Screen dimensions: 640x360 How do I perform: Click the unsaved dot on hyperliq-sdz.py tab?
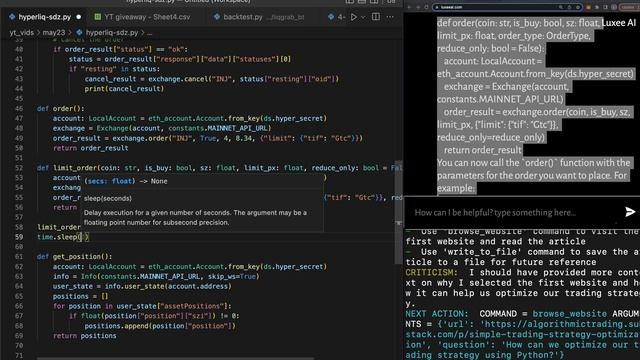click(78, 17)
